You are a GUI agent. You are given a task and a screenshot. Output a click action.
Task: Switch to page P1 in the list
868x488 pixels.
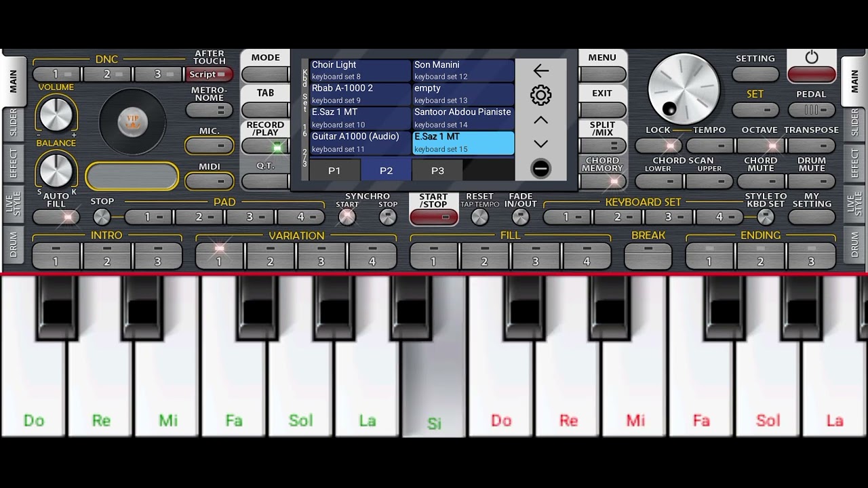[x=334, y=170]
